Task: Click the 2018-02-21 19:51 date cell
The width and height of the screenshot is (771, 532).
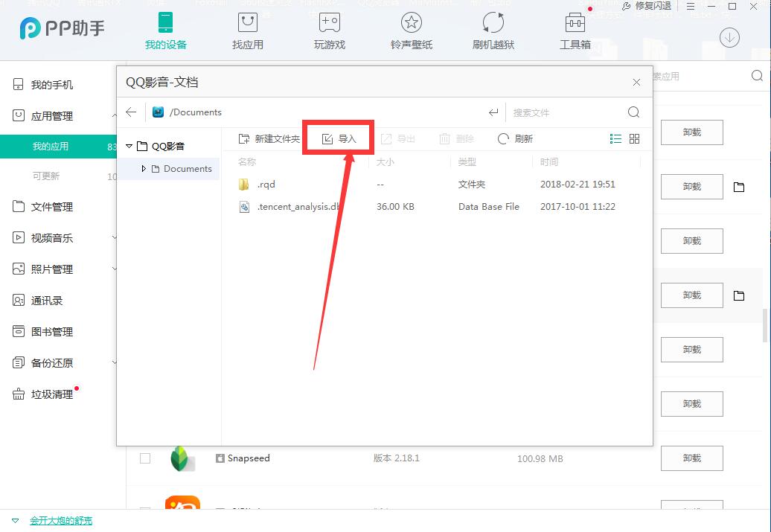Action: [x=578, y=185]
